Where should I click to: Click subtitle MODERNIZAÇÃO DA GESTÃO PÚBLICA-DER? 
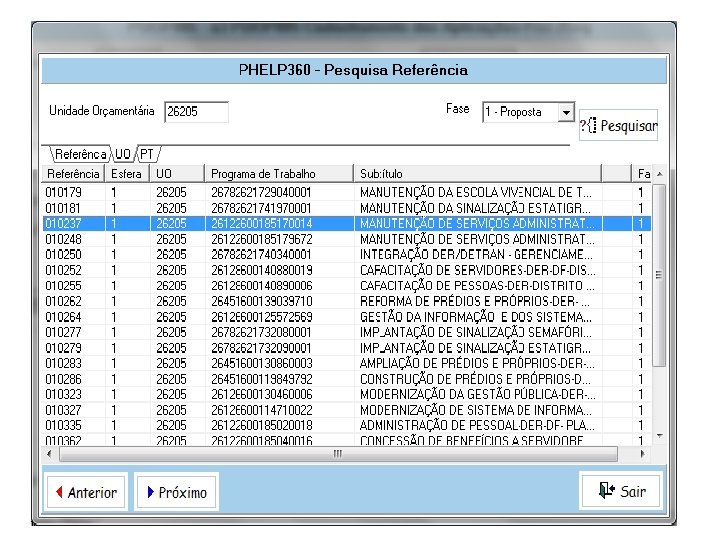[x=478, y=394]
